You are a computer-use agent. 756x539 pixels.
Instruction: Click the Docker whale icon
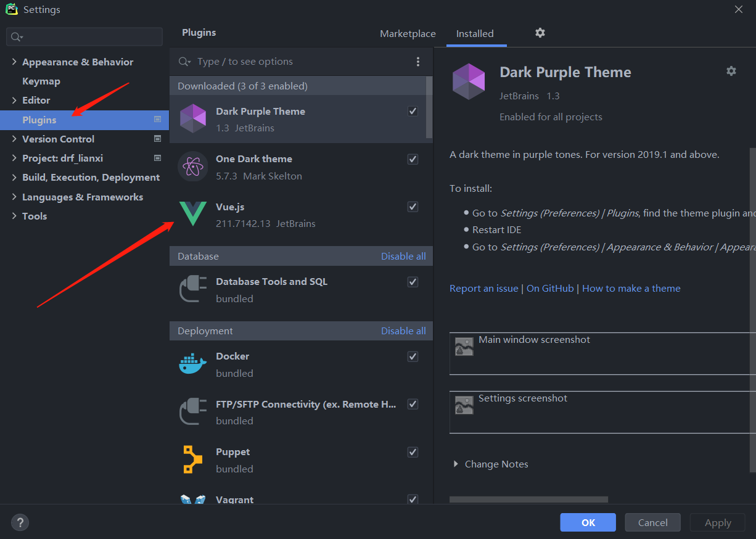pyautogui.click(x=193, y=364)
